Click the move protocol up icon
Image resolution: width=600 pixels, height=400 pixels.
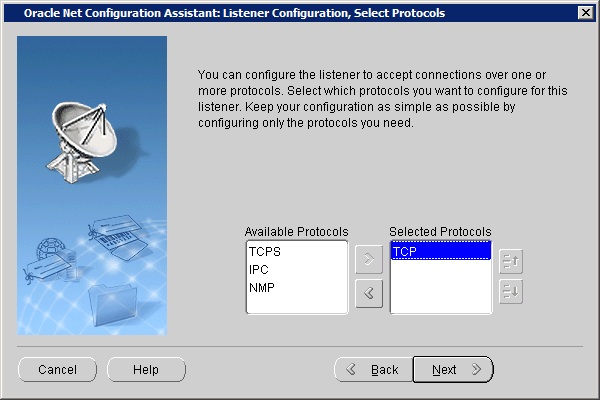click(x=511, y=262)
